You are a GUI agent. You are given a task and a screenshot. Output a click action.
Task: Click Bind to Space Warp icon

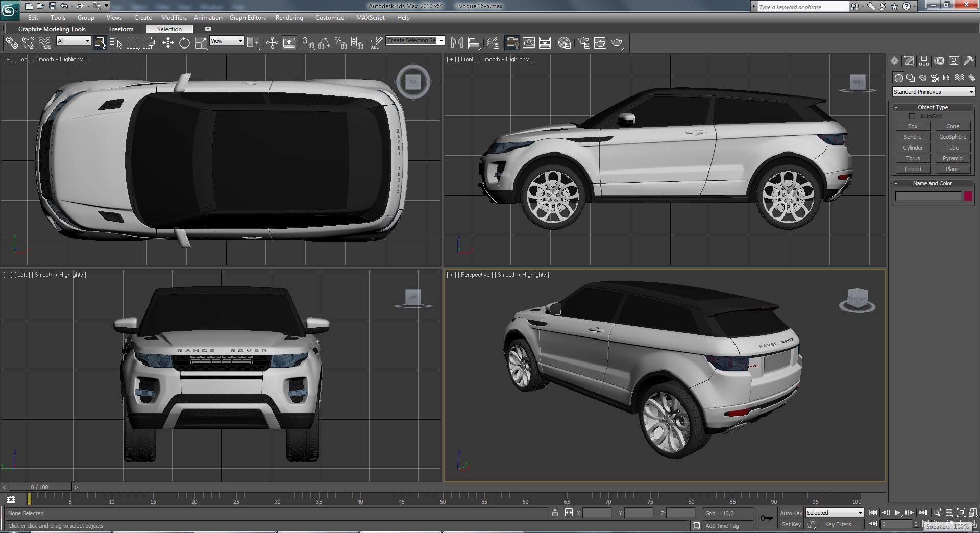coord(45,43)
